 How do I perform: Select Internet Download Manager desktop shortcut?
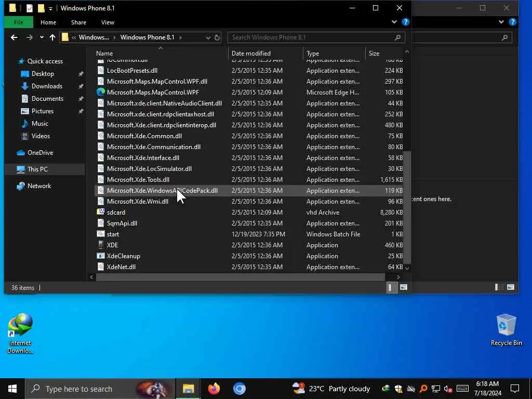coord(20,334)
